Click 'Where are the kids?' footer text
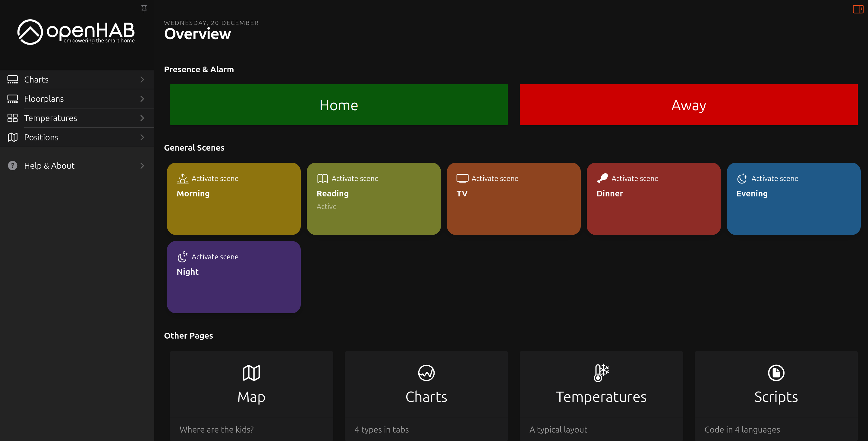Image resolution: width=868 pixels, height=441 pixels. tap(216, 430)
